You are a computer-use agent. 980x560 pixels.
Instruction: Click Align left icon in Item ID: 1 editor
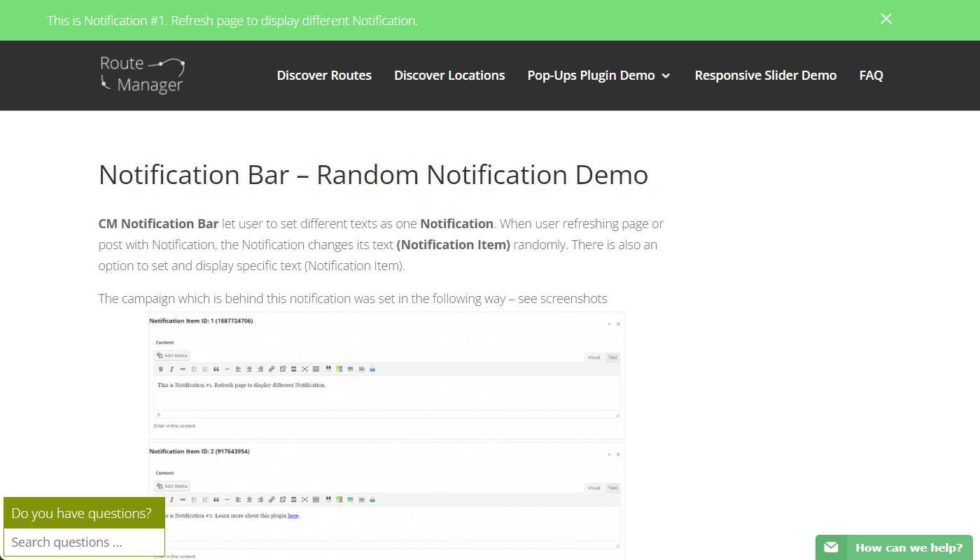[x=238, y=369]
